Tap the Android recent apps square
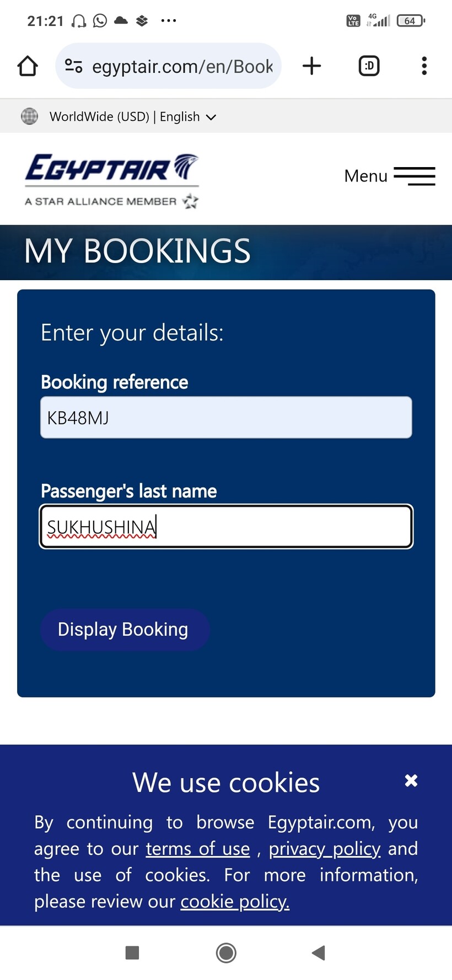The image size is (452, 980). pos(132,952)
